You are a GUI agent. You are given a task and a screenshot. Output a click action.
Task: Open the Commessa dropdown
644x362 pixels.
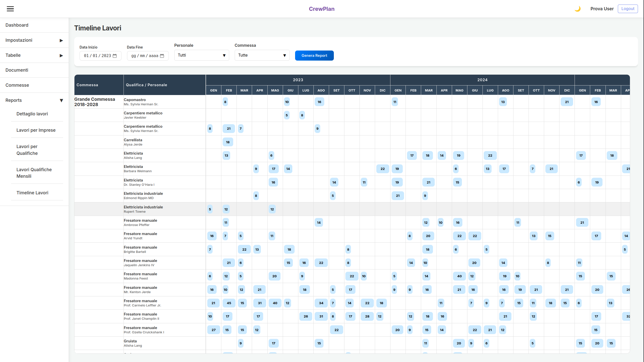click(262, 55)
